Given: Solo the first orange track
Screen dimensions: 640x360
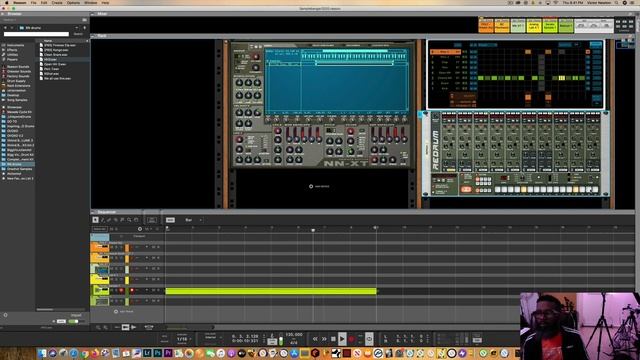Looking at the screenshot, I should [x=116, y=247].
